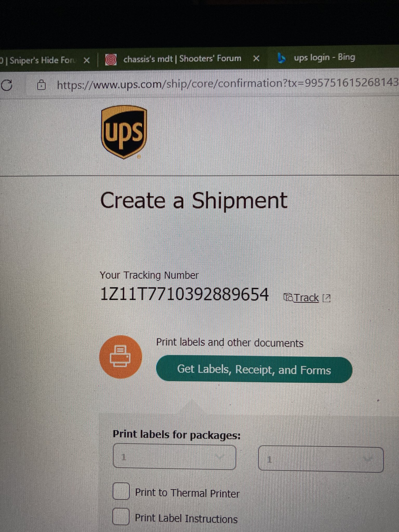Click the Bing favicon on ups login tab
Image resolution: width=399 pixels, height=532 pixels.
(281, 58)
